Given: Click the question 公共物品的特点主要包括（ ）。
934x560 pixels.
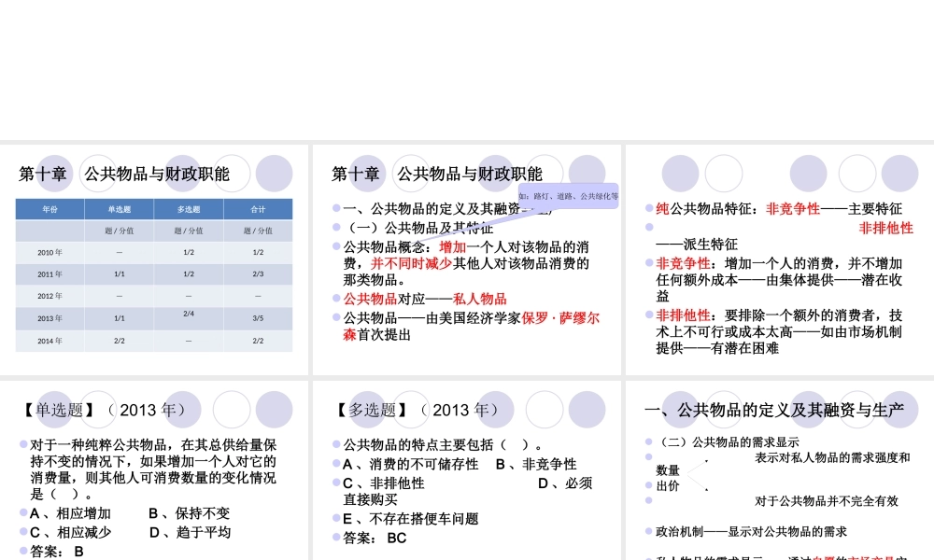Looking at the screenshot, I should (x=443, y=445).
